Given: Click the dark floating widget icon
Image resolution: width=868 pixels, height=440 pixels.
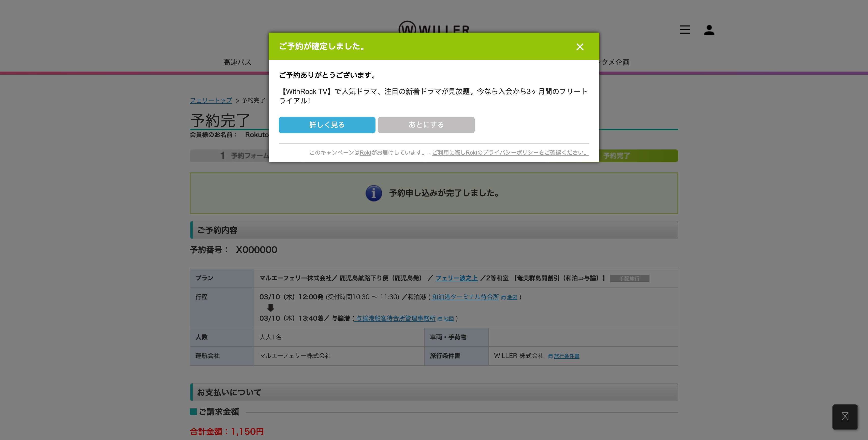Looking at the screenshot, I should [845, 417].
